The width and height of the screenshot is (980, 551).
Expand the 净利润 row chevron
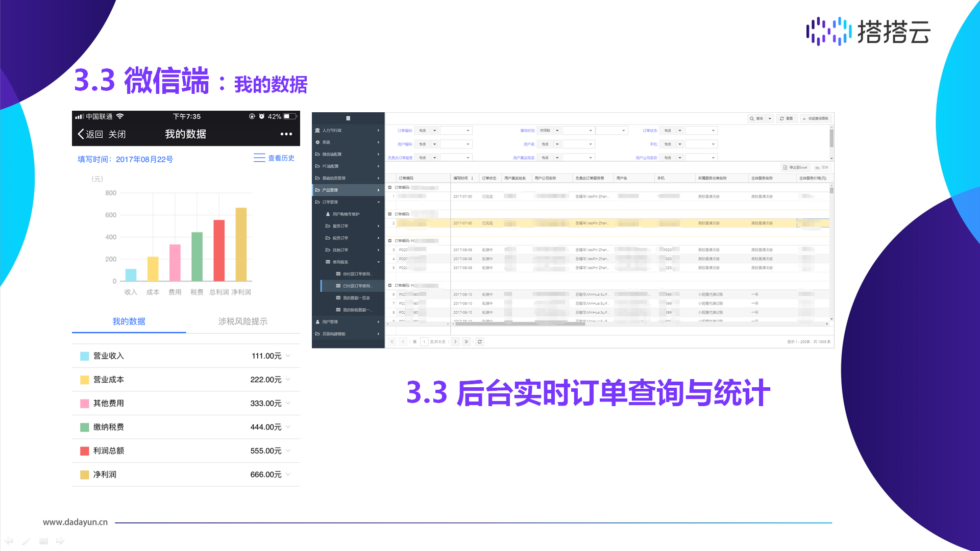(x=288, y=474)
